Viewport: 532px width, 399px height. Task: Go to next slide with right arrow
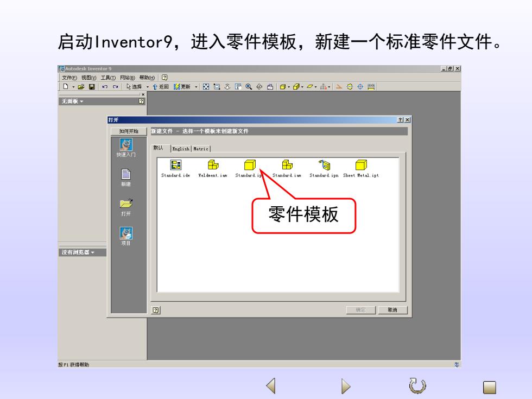click(345, 386)
